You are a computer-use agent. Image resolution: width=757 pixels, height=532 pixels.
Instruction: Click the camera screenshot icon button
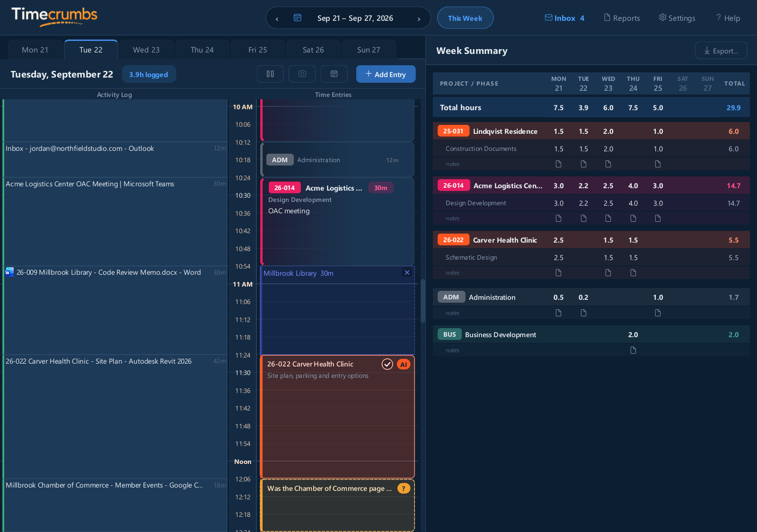pos(302,74)
